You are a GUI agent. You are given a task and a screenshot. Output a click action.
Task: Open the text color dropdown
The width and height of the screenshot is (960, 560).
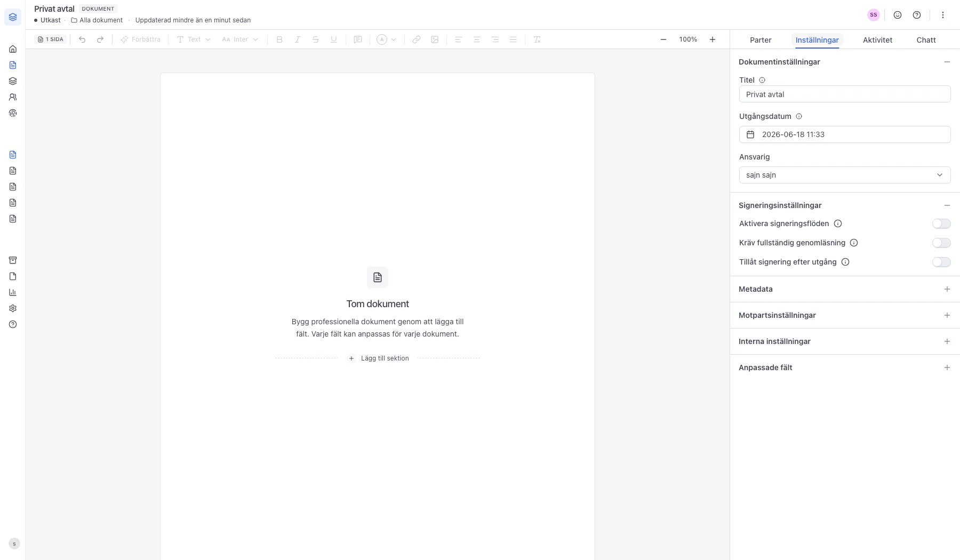[387, 39]
